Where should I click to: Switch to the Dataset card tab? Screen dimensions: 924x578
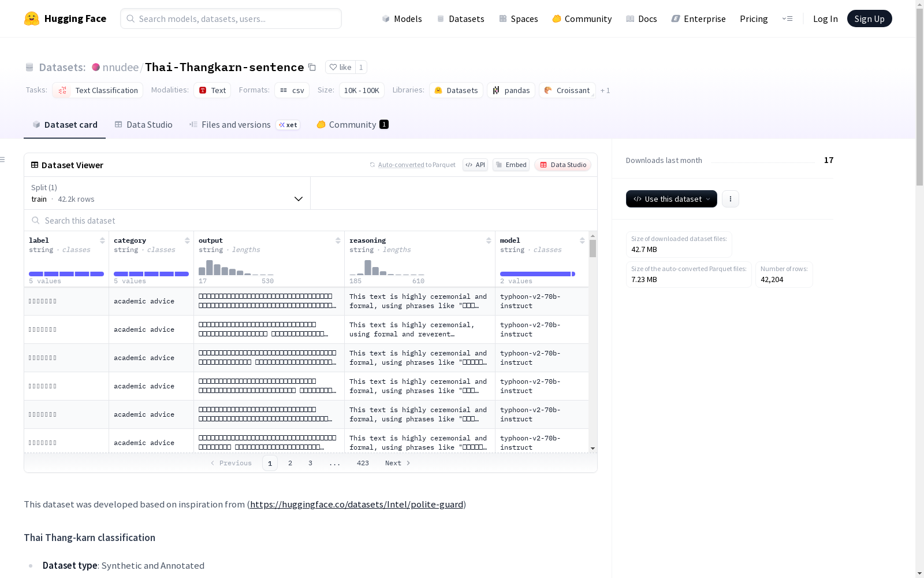click(x=65, y=125)
